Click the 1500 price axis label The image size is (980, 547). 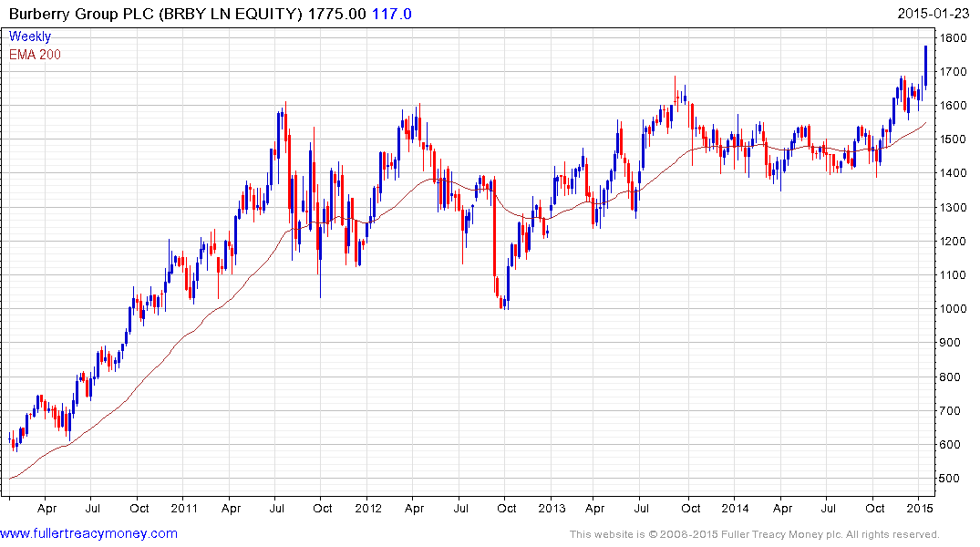(954, 139)
